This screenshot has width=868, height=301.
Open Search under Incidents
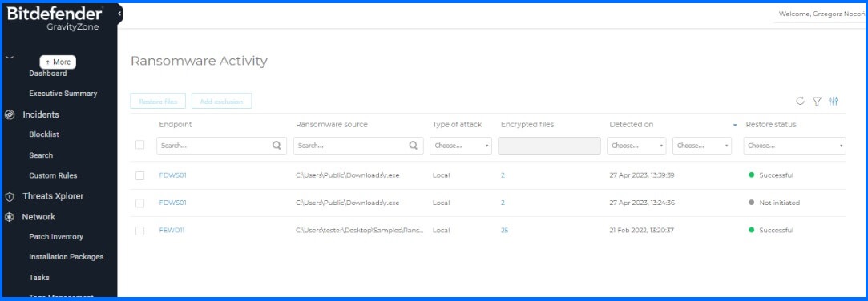click(41, 155)
